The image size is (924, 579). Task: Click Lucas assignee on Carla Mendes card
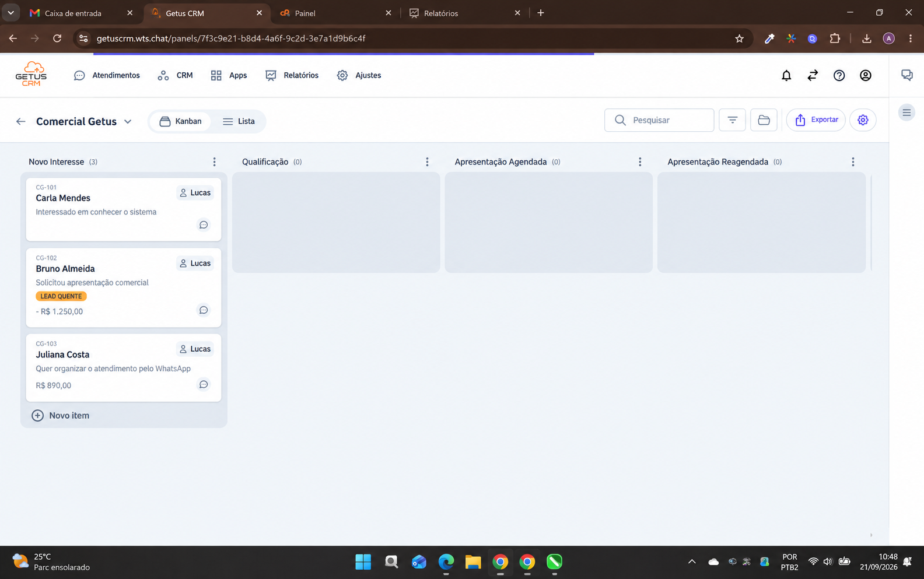click(x=195, y=193)
